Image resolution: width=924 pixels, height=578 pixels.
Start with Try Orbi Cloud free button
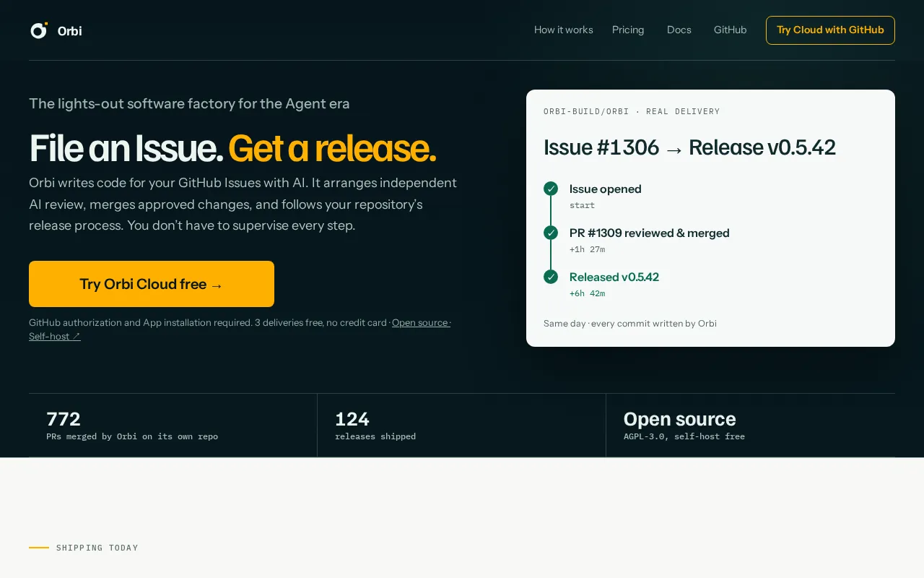pos(152,284)
